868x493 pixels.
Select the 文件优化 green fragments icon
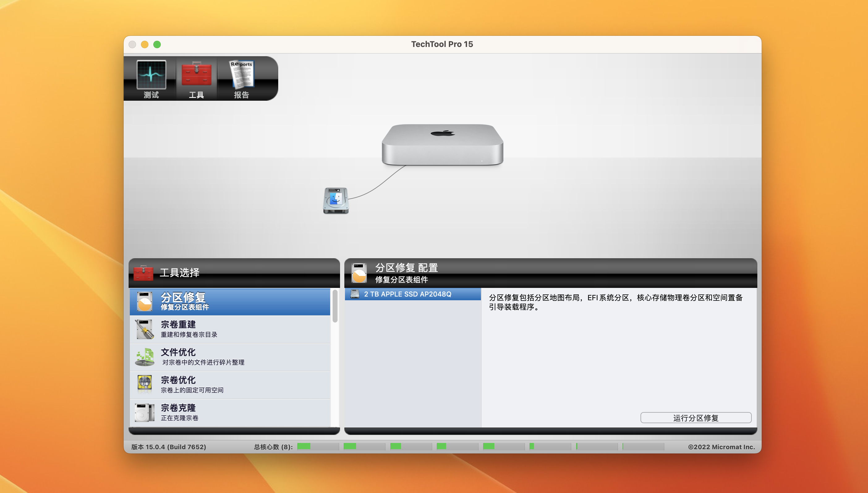[x=145, y=357]
